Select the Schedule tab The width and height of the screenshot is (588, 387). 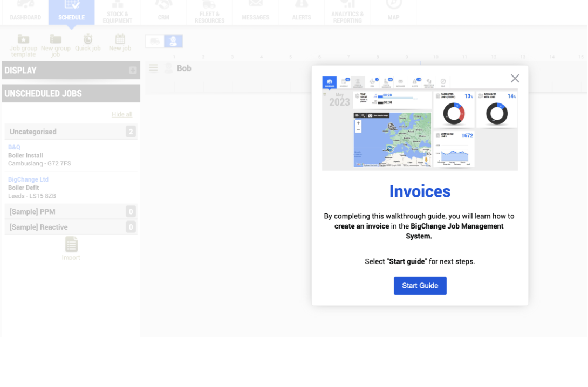click(71, 12)
